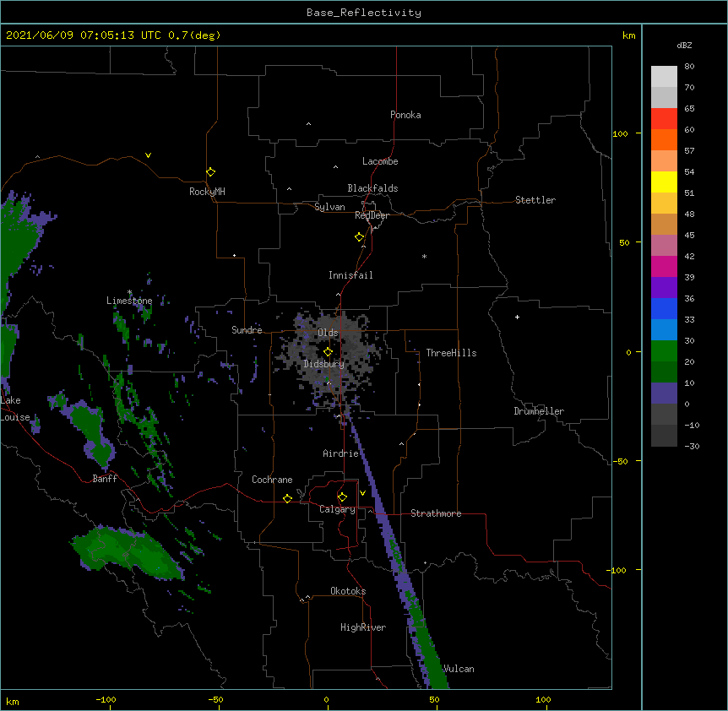Click the km label at bottom-left axis

coord(13,702)
